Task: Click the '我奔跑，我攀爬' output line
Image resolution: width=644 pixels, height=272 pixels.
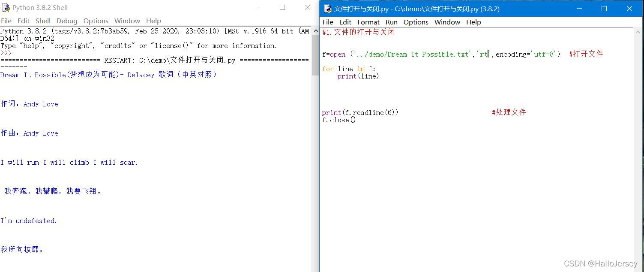Action: [x=53, y=191]
